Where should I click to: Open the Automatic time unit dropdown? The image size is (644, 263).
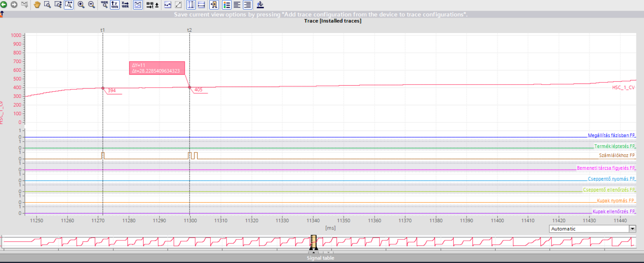[632, 229]
